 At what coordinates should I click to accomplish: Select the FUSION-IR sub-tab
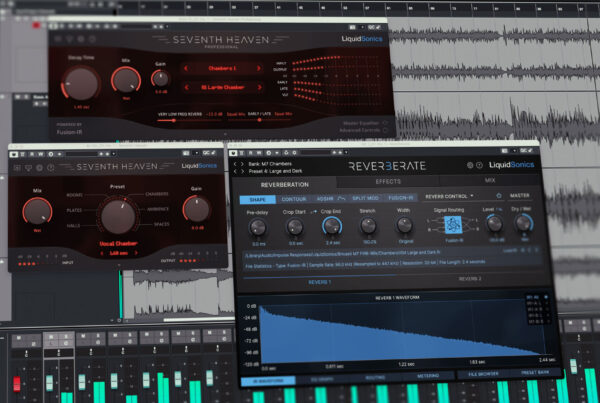click(x=400, y=198)
